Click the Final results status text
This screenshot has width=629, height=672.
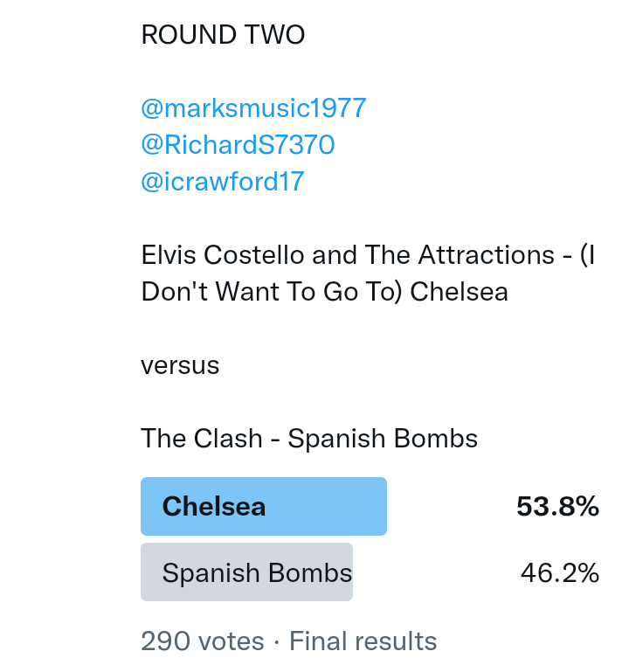(x=363, y=641)
